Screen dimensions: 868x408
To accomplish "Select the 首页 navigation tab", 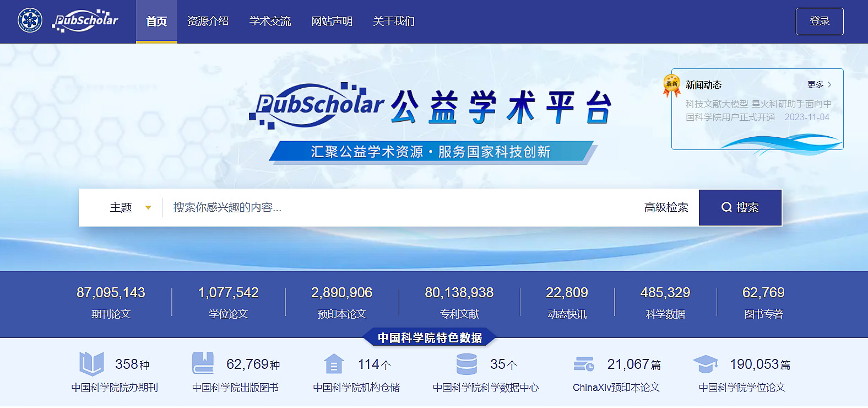I will pyautogui.click(x=156, y=22).
